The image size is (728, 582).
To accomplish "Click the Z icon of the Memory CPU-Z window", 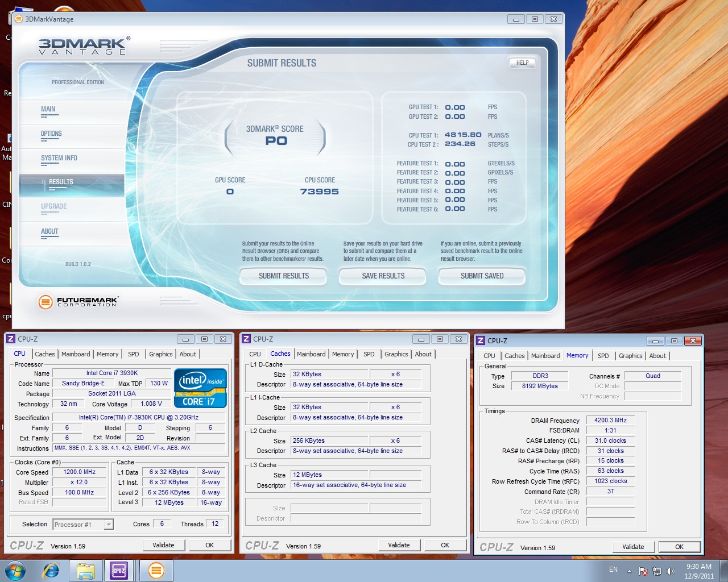I will 481,340.
